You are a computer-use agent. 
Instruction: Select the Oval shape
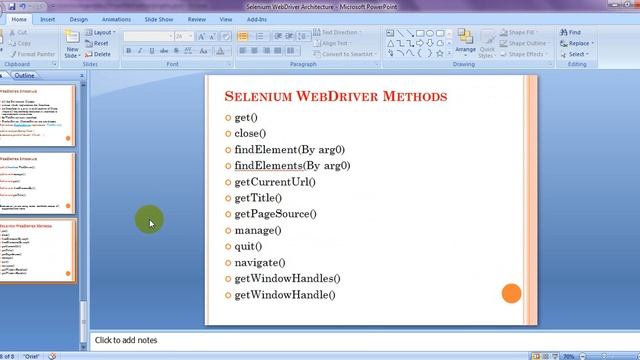point(430,33)
